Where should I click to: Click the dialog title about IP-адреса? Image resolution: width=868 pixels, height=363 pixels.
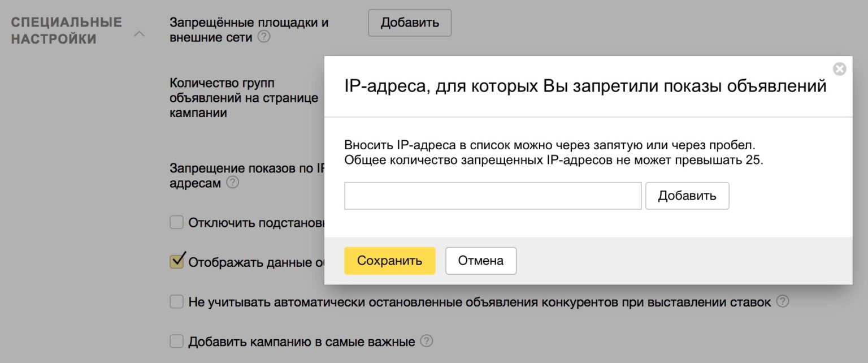[x=585, y=87]
